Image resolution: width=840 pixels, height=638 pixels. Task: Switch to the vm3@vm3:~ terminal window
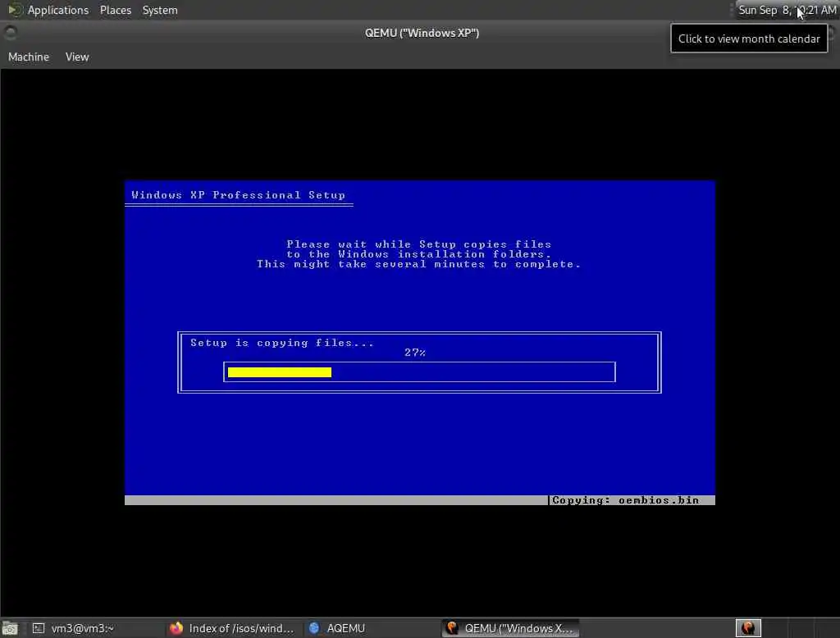pos(83,628)
